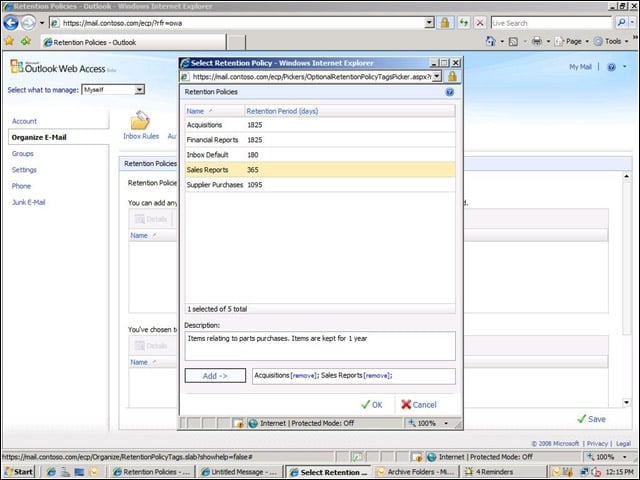The width and height of the screenshot is (640, 480).
Task: Click the Feeds icon in command bar
Action: 513,42
